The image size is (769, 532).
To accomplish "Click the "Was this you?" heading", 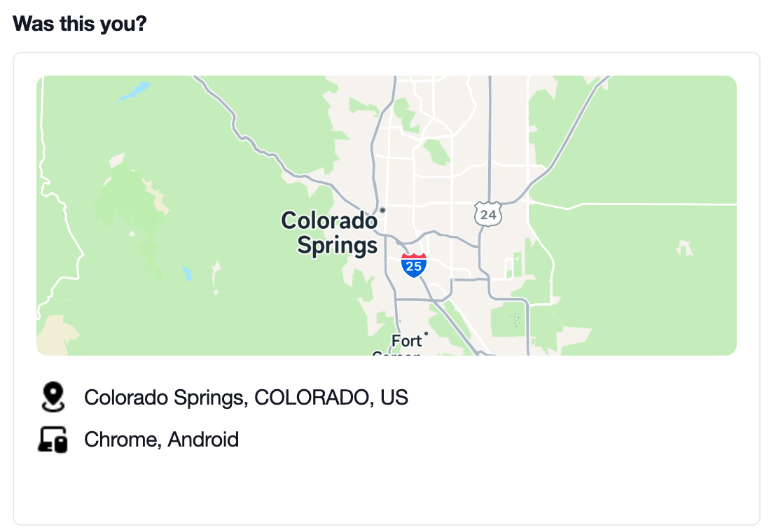I will pyautogui.click(x=79, y=24).
